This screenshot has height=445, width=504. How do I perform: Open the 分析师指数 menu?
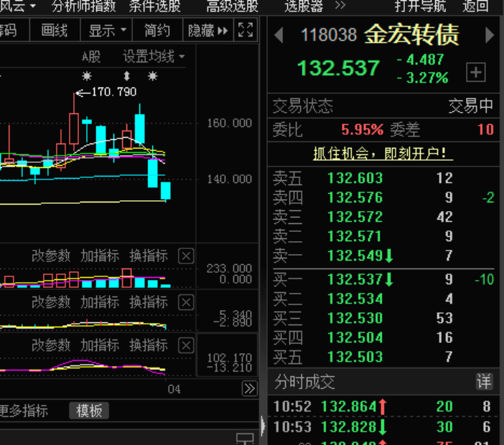pyautogui.click(x=84, y=6)
